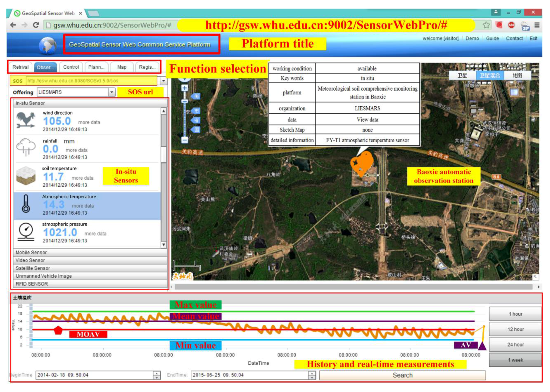The height and width of the screenshot is (392, 550).
Task: Zoom out map with minus button
Action: point(185,140)
